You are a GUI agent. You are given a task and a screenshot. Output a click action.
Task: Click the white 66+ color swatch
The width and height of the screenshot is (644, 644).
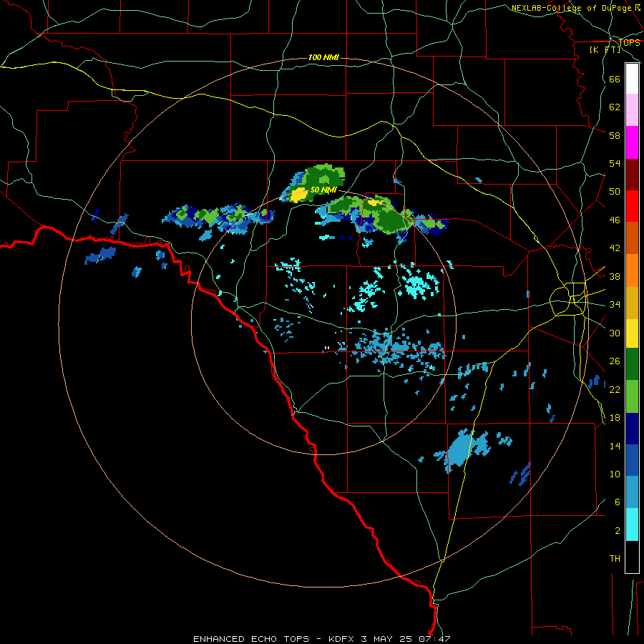pyautogui.click(x=632, y=79)
